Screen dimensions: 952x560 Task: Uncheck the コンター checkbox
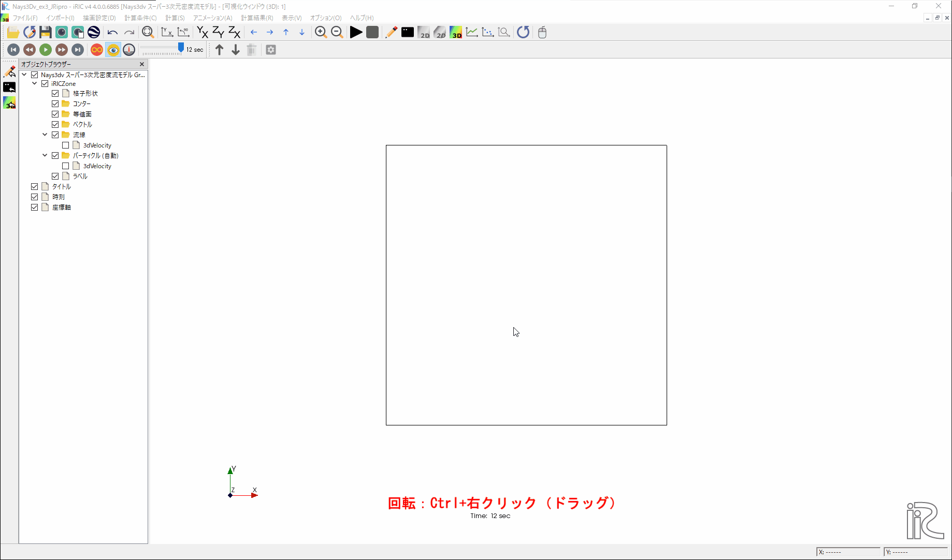point(55,104)
